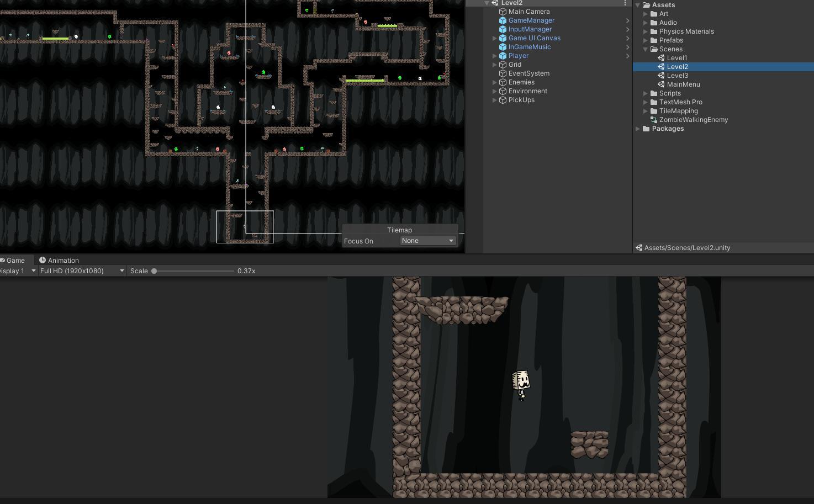The width and height of the screenshot is (814, 504).
Task: Click the Game view Scale slider
Action: [154, 270]
